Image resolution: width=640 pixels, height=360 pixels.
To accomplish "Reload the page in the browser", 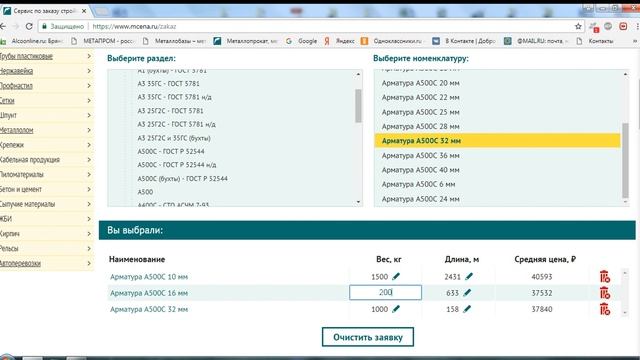I will pyautogui.click(x=29, y=26).
